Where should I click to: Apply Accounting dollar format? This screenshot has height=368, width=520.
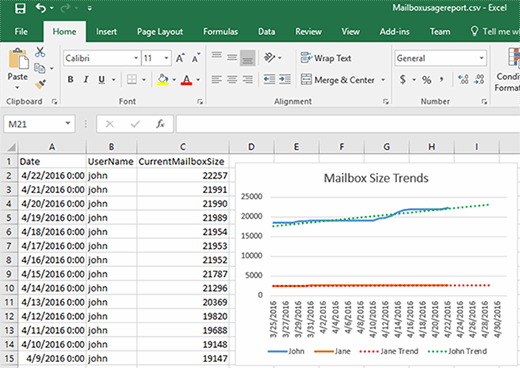coord(403,79)
